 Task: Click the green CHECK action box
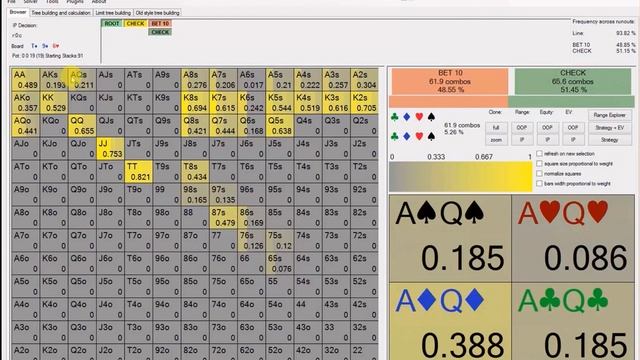[x=573, y=81]
